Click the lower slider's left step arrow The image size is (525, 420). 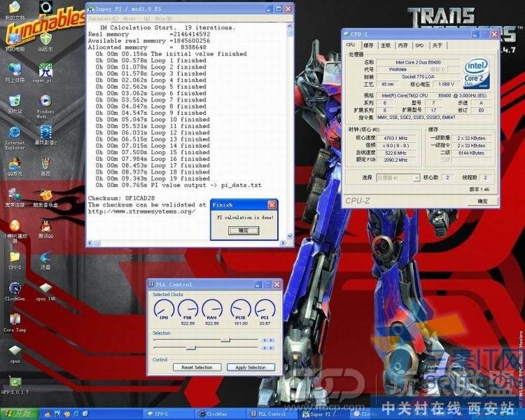265,348
